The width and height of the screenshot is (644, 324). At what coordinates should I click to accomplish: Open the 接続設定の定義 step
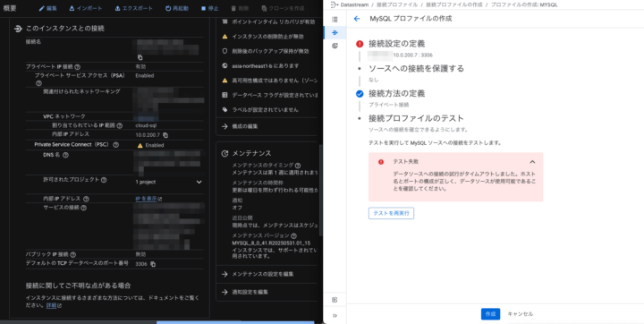tap(397, 44)
